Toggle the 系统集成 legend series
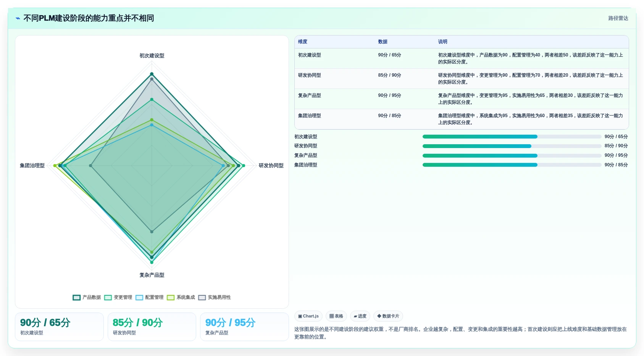Image resolution: width=644 pixels, height=356 pixels. click(181, 297)
